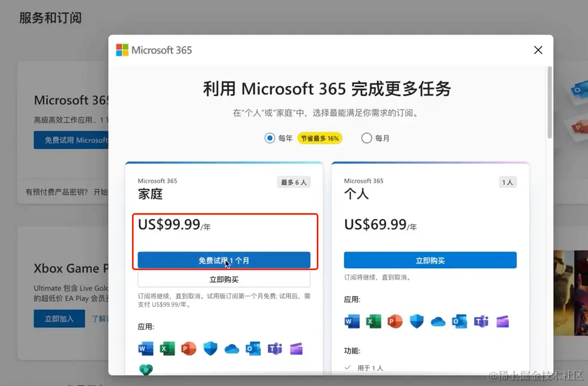The height and width of the screenshot is (386, 588).
Task: Click the PowerPoint icon in Family plan
Action: (x=188, y=349)
